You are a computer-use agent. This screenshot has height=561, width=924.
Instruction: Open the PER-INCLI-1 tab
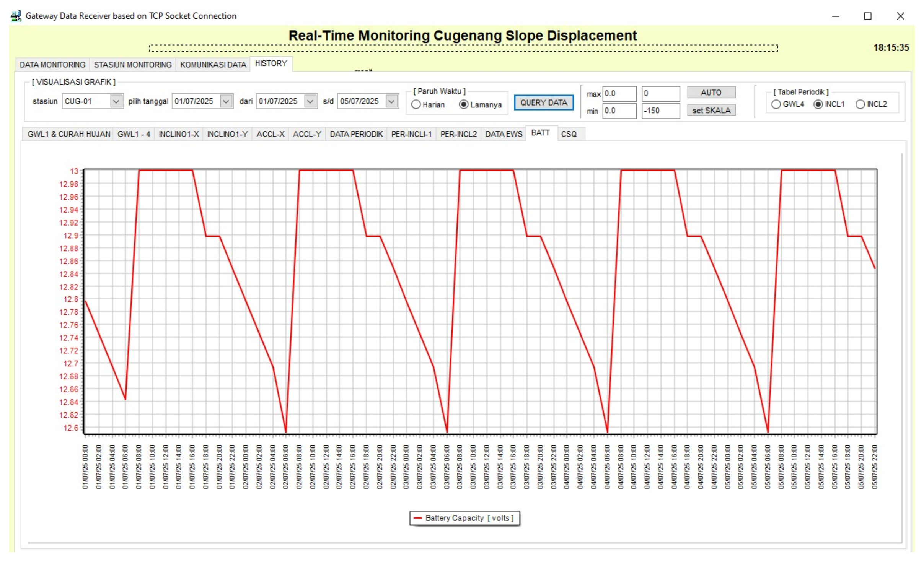pos(411,134)
